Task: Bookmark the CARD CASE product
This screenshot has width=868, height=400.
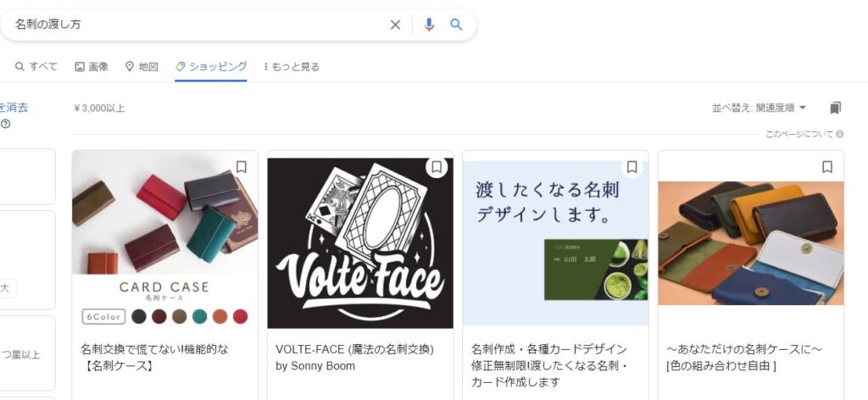Action: coord(242,167)
